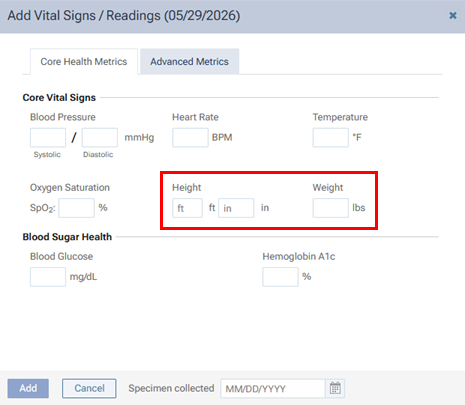Viewport: 465px width, 405px height.
Task: Select the Hemoglobin A1c percent field
Action: pos(280,277)
